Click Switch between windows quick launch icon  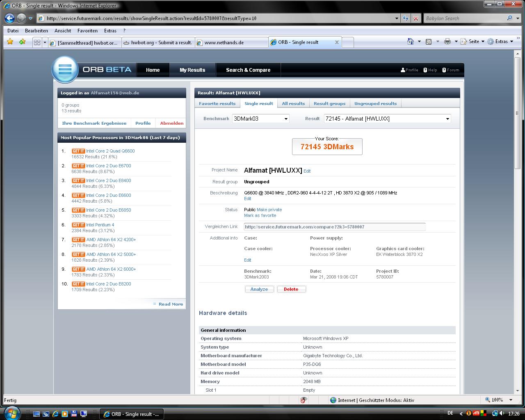46,414
